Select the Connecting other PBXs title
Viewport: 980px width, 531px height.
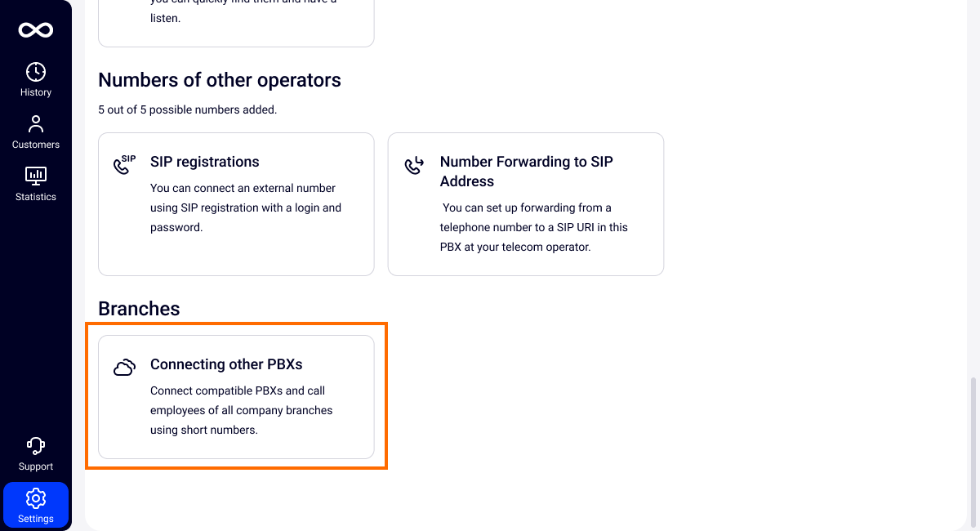point(226,364)
